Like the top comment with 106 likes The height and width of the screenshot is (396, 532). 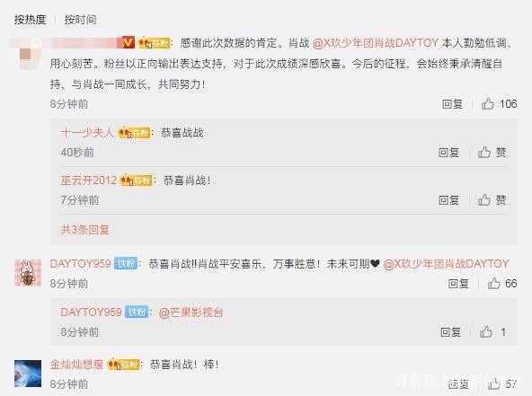tap(488, 104)
